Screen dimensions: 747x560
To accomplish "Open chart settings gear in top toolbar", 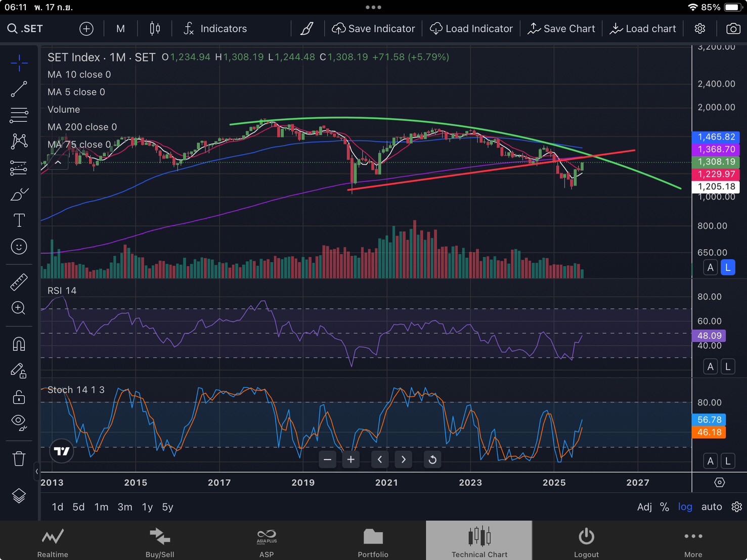I will click(700, 29).
